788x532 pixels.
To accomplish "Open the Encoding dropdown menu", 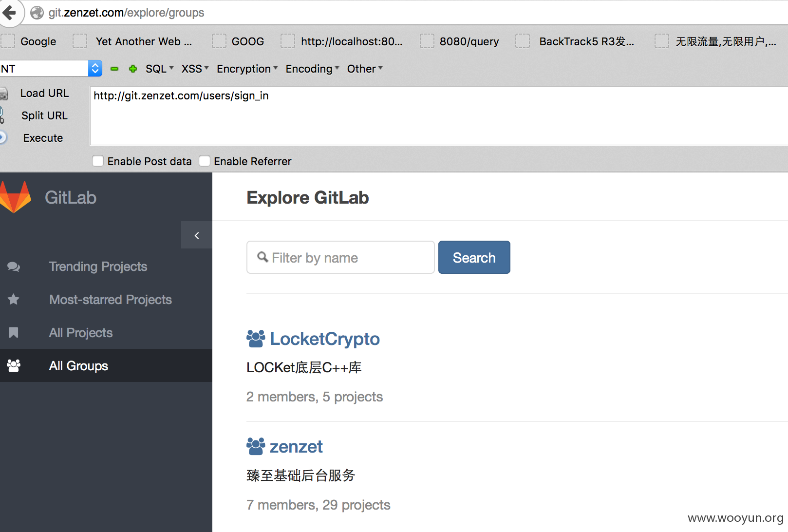I will [312, 69].
